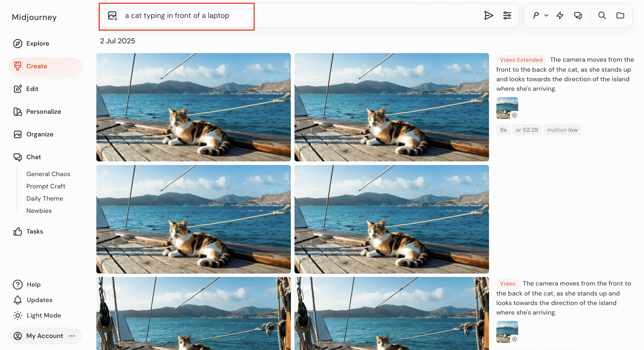Open the Newbies chat room
644x350 pixels.
[x=39, y=211]
